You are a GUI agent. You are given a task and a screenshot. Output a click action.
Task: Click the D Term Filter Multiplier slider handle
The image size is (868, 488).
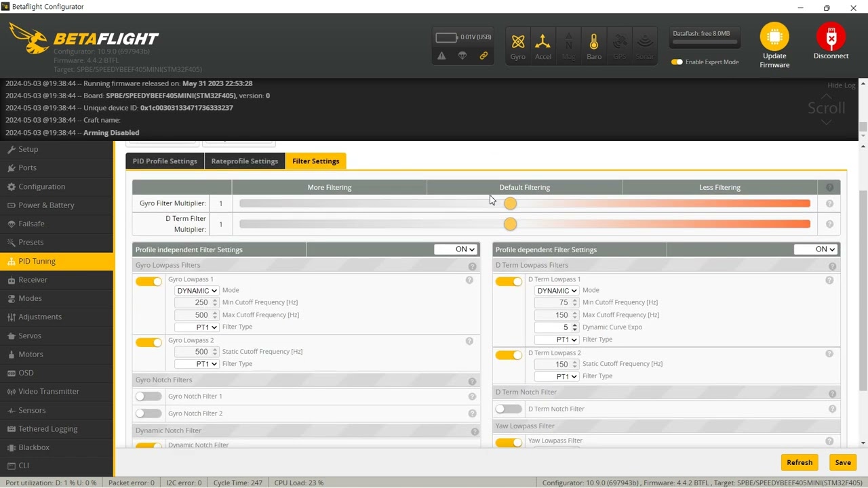pos(510,224)
